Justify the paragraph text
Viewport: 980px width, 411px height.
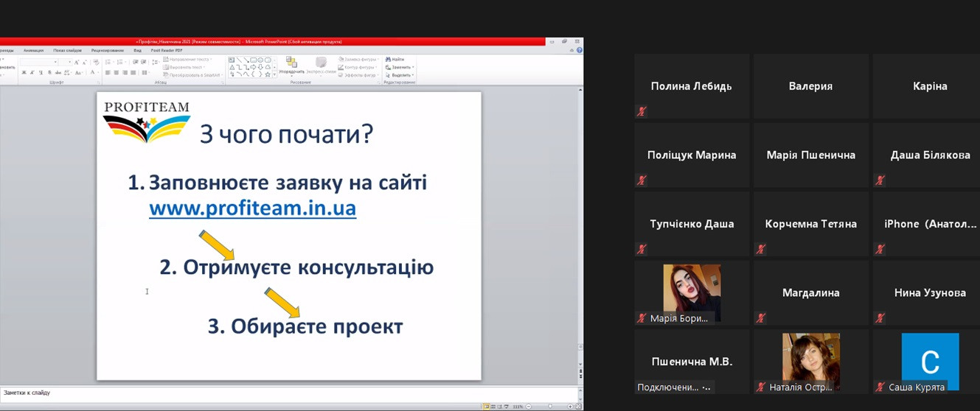pyautogui.click(x=133, y=72)
